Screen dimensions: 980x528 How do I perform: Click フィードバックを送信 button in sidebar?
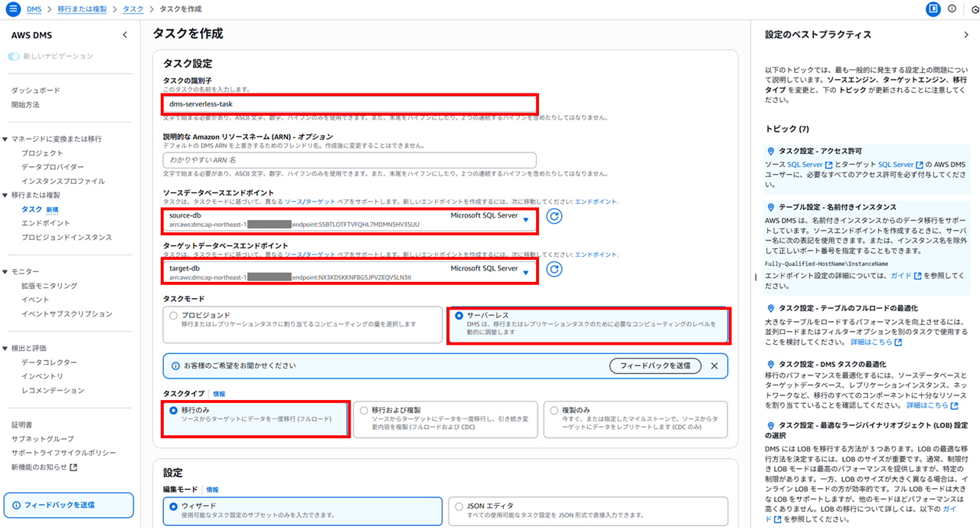(68, 505)
